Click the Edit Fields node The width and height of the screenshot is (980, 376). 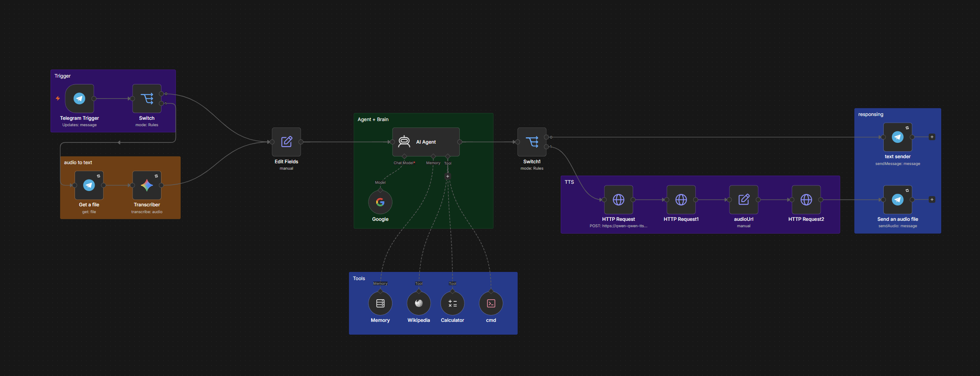[x=286, y=142]
